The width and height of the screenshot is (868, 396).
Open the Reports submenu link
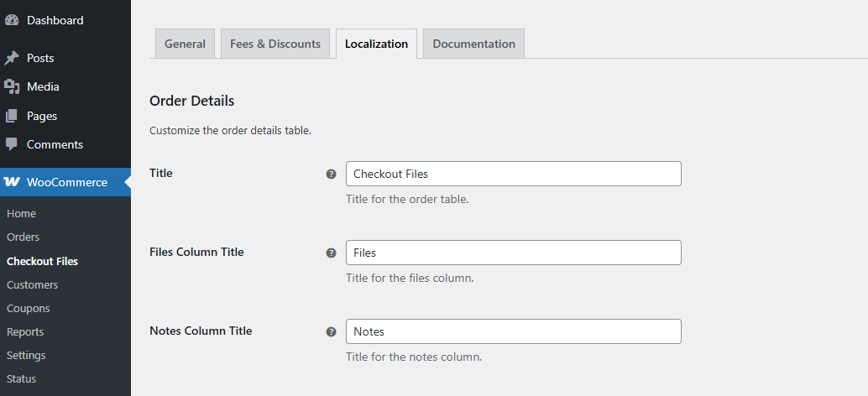click(25, 332)
